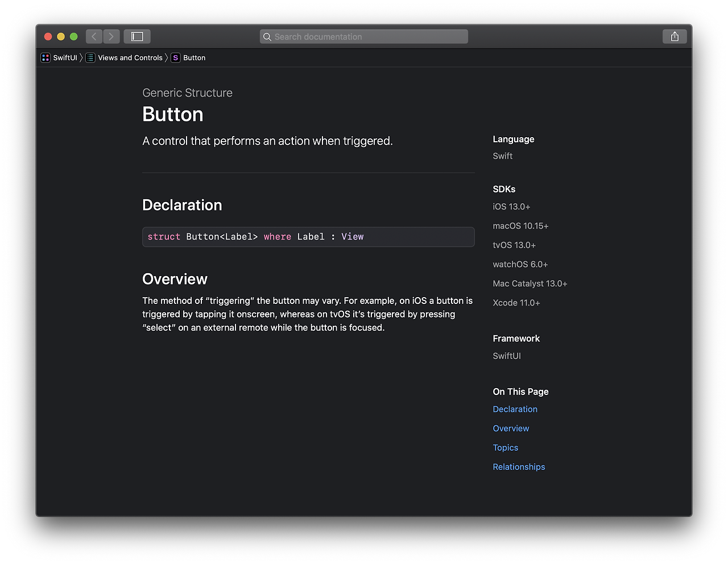This screenshot has height=564, width=728.
Task: Close the window with the red button
Action: click(x=48, y=36)
